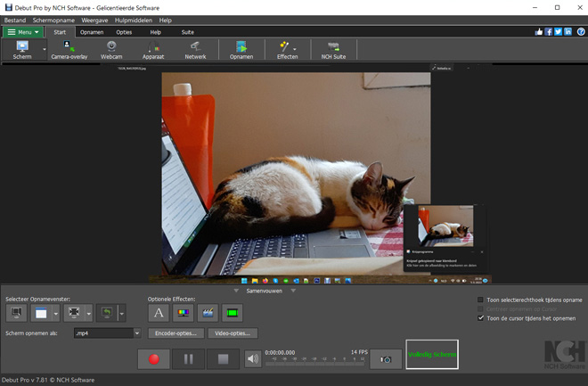Open the Opnamen recordings list toolbar button

[x=241, y=50]
